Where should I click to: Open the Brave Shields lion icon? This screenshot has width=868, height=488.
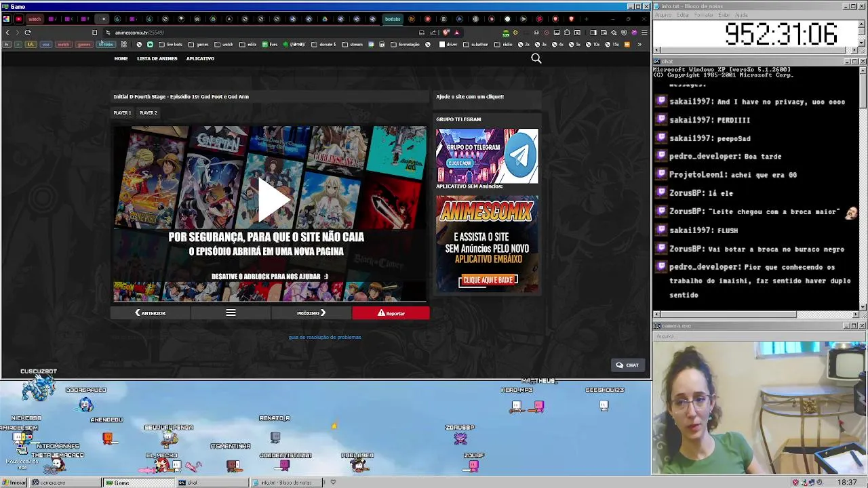click(x=446, y=33)
